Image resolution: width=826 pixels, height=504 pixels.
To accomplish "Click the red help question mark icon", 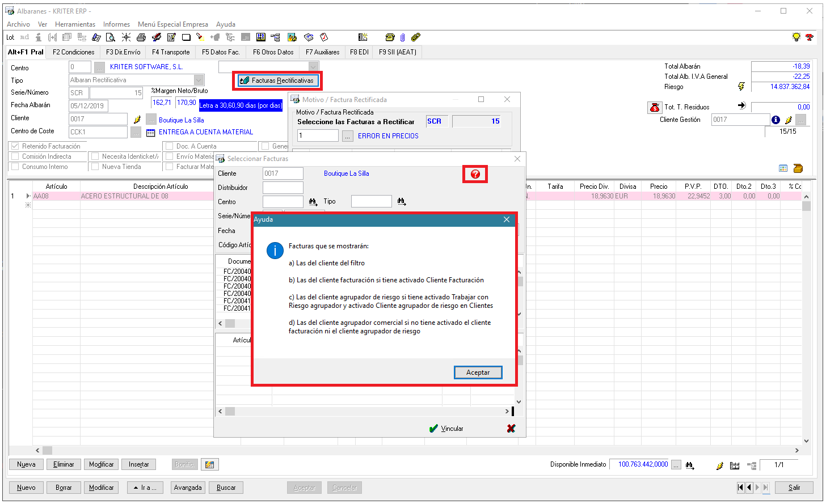I will [475, 174].
